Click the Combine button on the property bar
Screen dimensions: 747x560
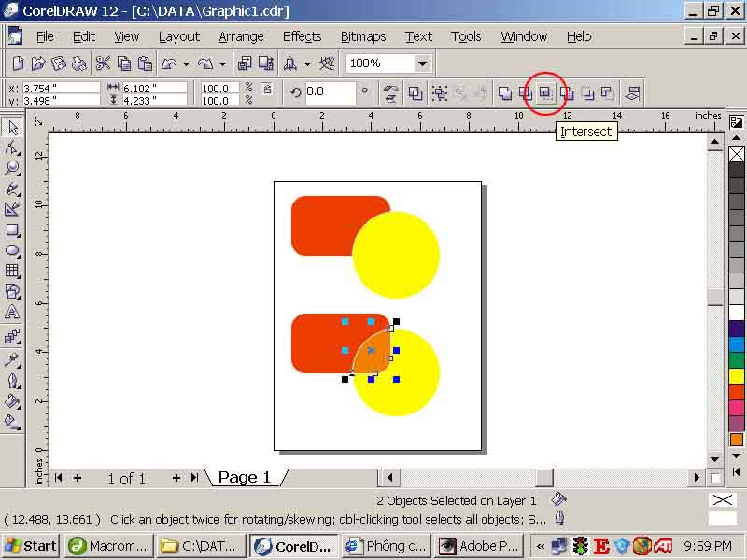416,92
